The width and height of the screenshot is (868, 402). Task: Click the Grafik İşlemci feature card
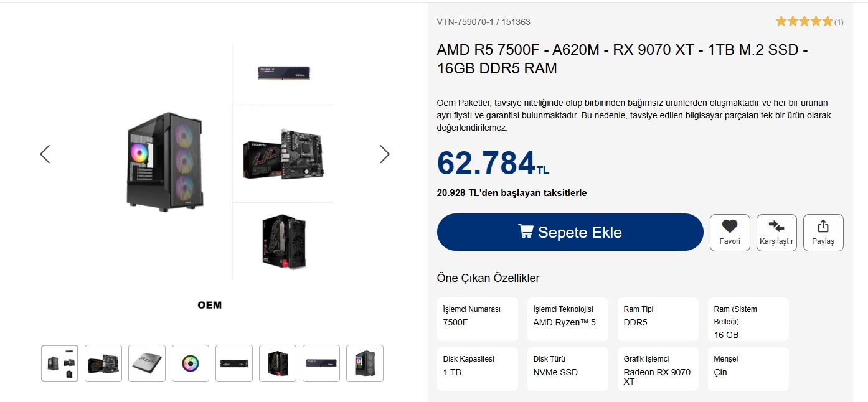coord(658,369)
